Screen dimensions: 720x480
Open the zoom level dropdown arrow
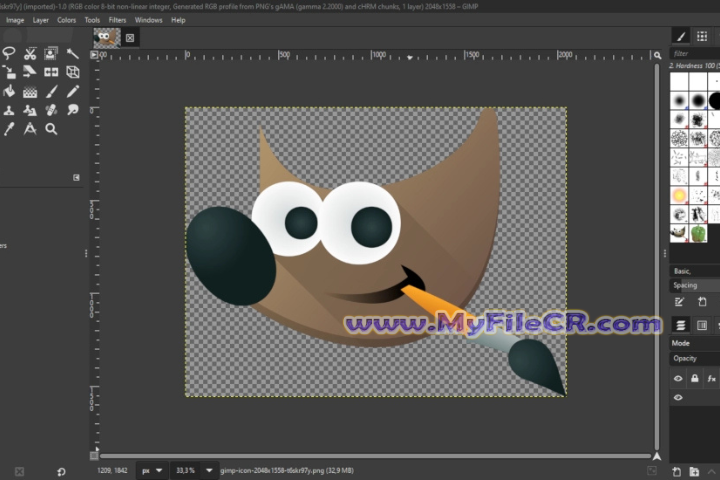(209, 470)
